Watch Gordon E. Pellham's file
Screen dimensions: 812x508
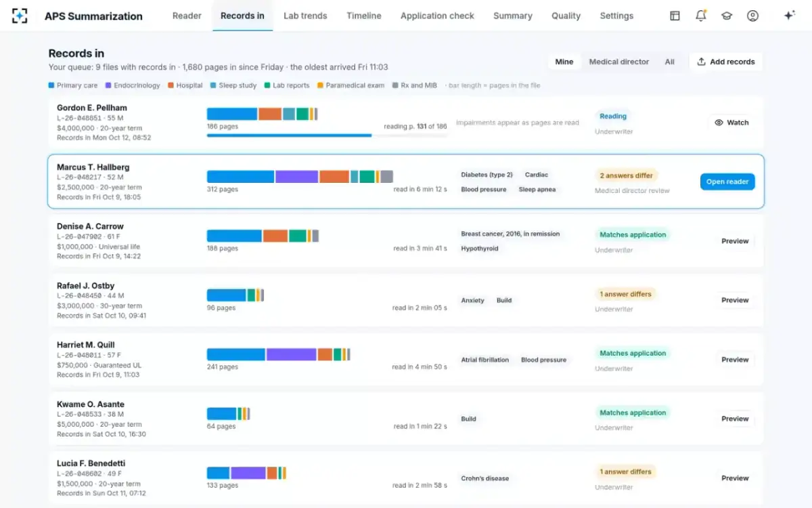coord(731,123)
